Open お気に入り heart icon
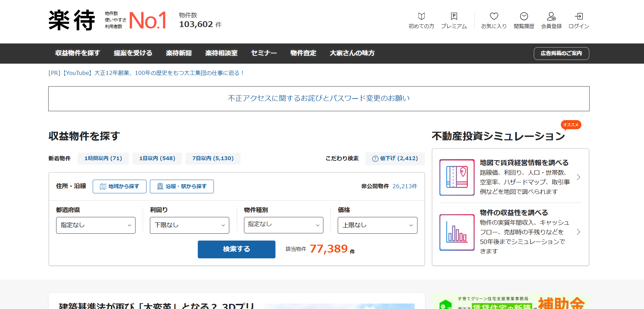Screen dimensions: 644x309 click(494, 16)
